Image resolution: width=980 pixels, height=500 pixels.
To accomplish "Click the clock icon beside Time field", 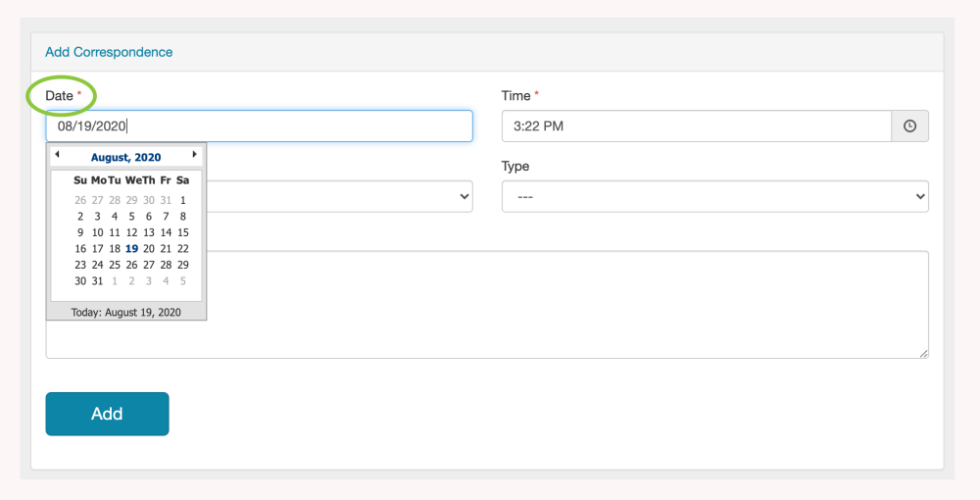I will (x=909, y=126).
